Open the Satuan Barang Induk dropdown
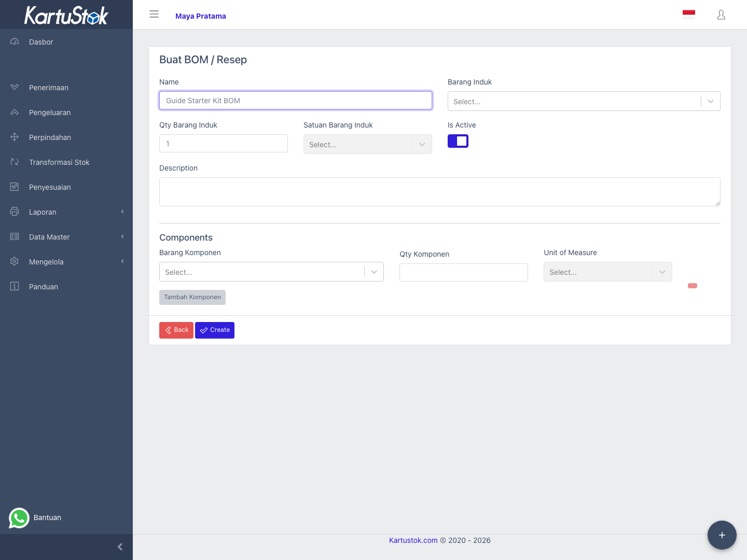Screen dimensions: 747x560 click(368, 144)
